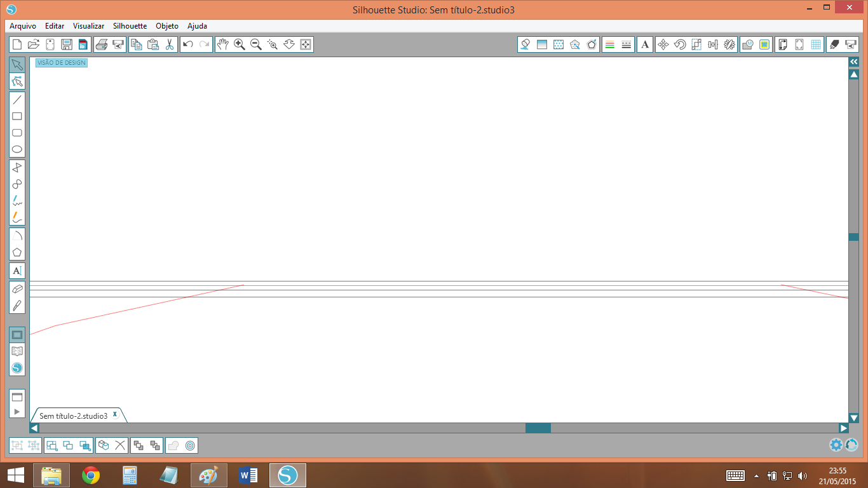Select the Draw Freehand tool
This screenshot has height=488, width=868.
coord(17,201)
